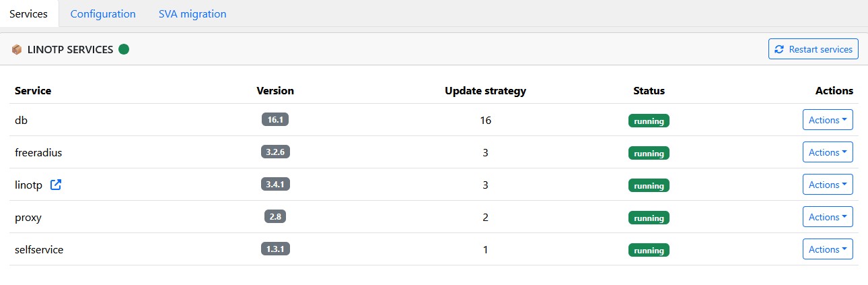Open the Actions dropdown for linotp

point(828,185)
